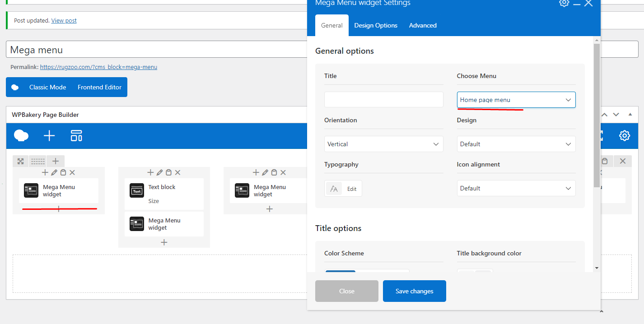Viewport: 644px width, 324px height.
Task: Open the Frontend Editor
Action: coord(99,87)
